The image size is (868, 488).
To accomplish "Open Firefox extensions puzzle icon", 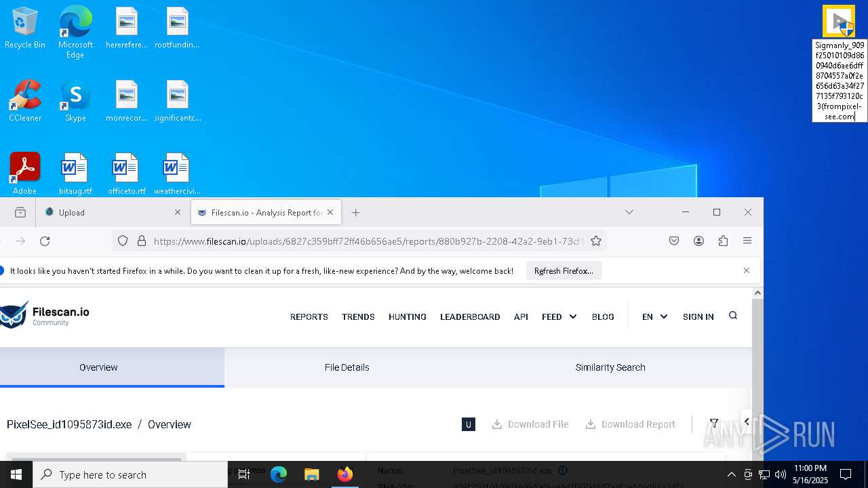I will pos(723,241).
